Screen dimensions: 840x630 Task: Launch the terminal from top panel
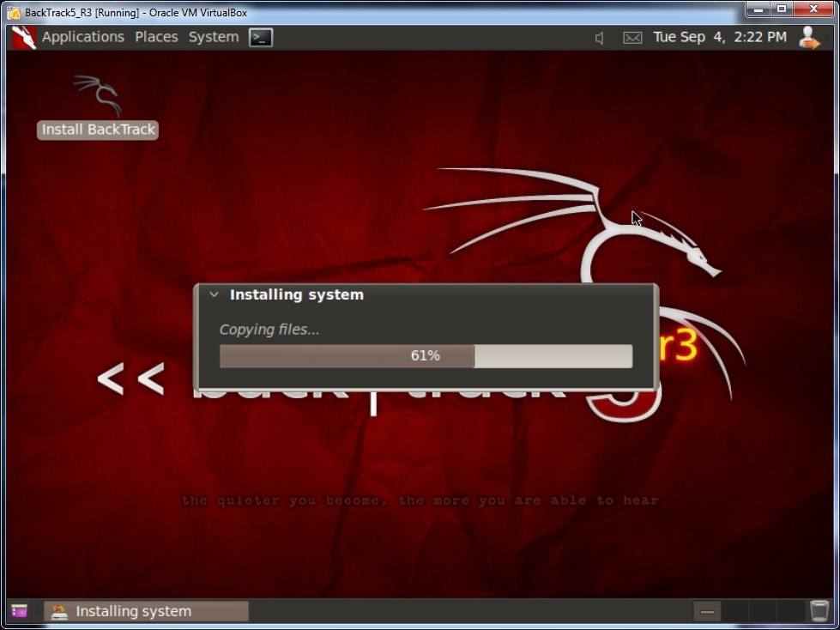coord(261,37)
